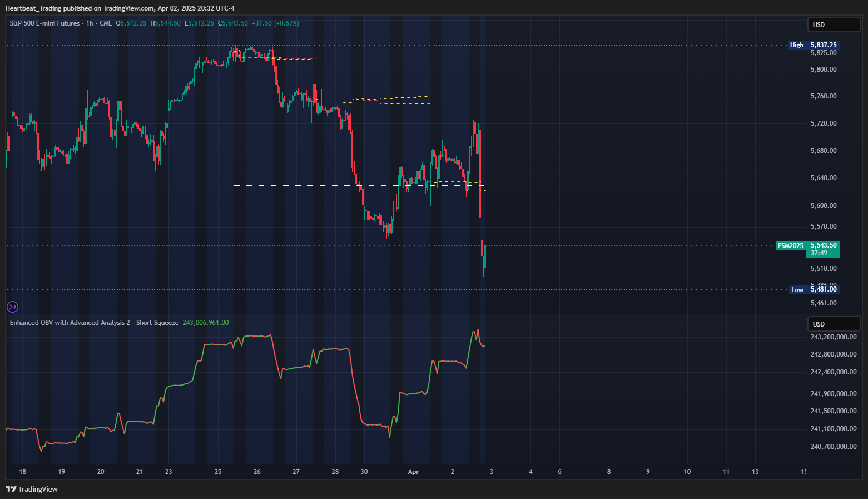
Task: Open the USD currency selector on the price chart
Action: pyautogui.click(x=834, y=24)
